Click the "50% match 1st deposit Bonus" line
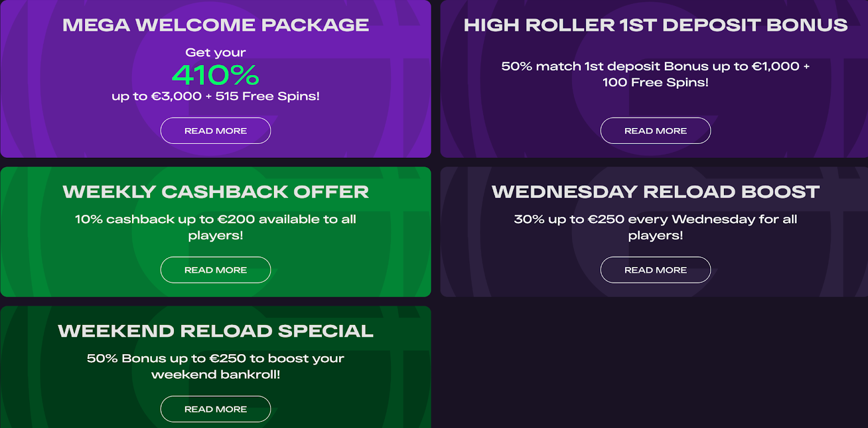This screenshot has height=428, width=868. 655,66
